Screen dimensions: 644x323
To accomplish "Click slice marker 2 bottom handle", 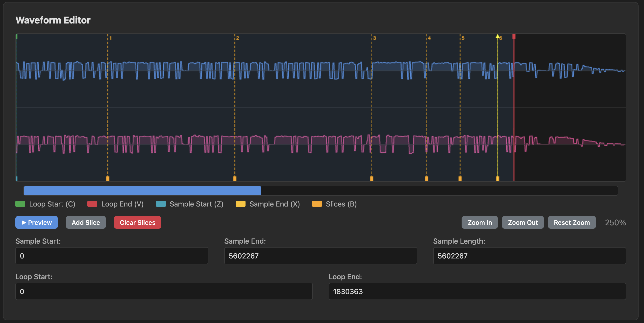I will tap(234, 178).
